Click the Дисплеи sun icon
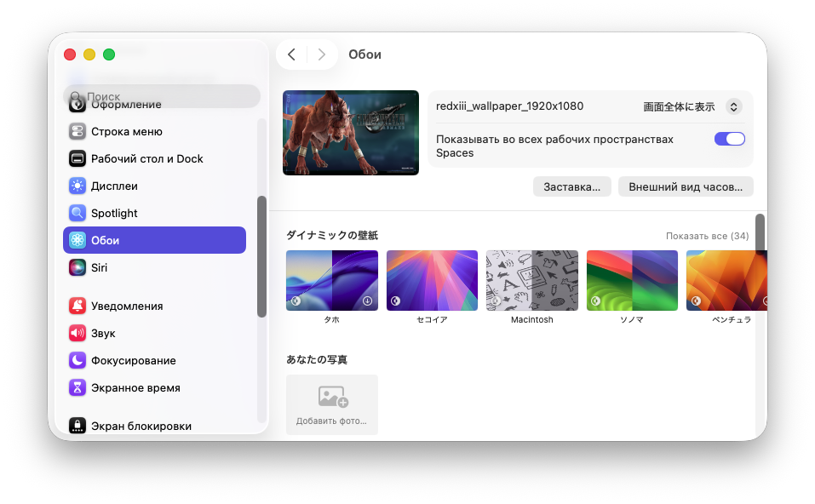Image resolution: width=815 pixels, height=504 pixels. coord(77,186)
